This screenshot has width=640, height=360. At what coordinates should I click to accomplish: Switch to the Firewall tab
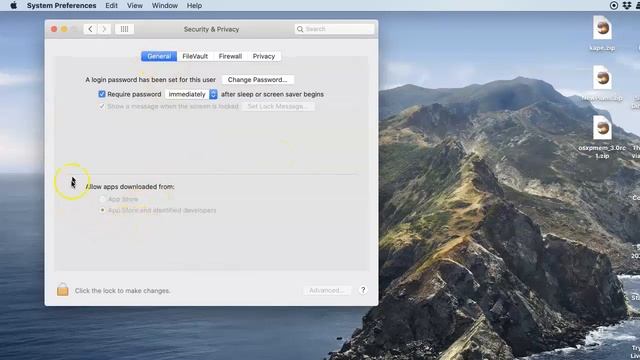click(x=230, y=56)
